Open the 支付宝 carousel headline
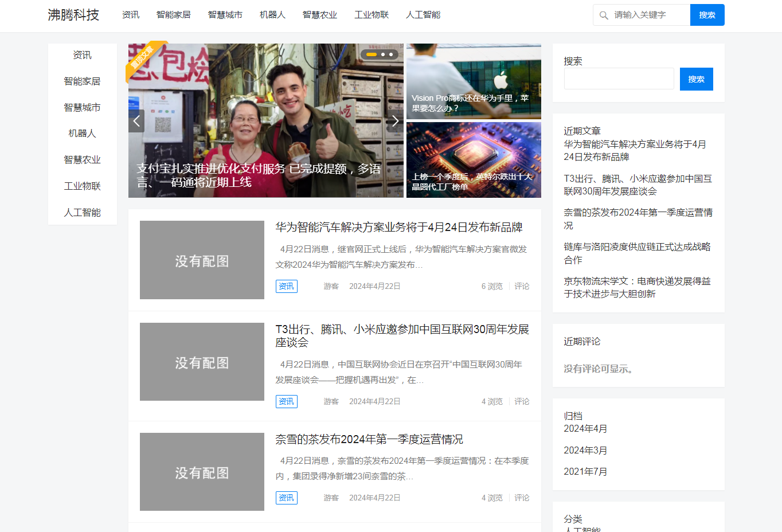 [259, 175]
